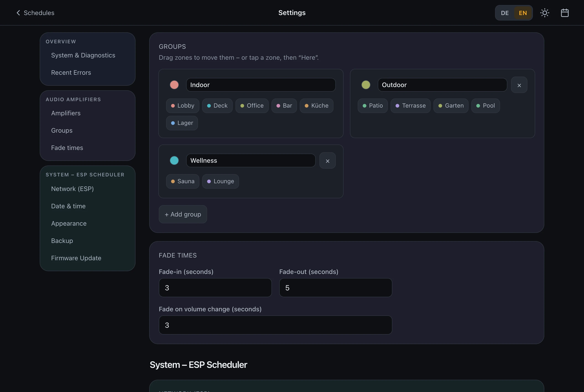
Task: Remove the Wellness group
Action: coord(328,161)
